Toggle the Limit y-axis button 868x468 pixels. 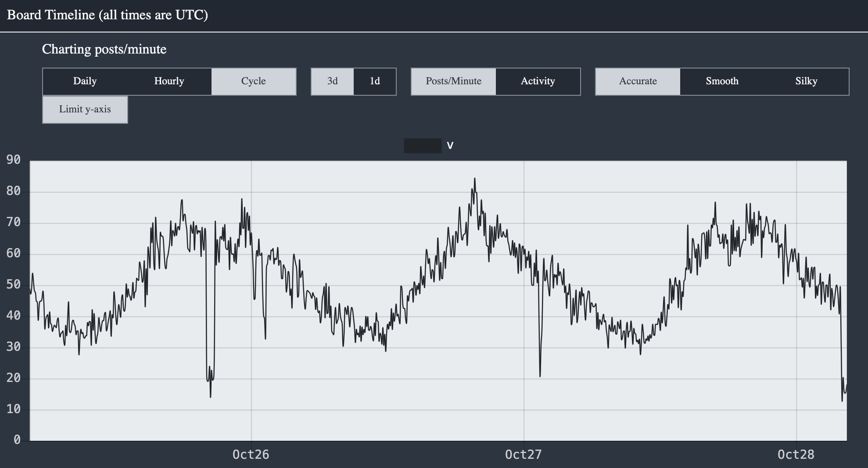point(85,109)
